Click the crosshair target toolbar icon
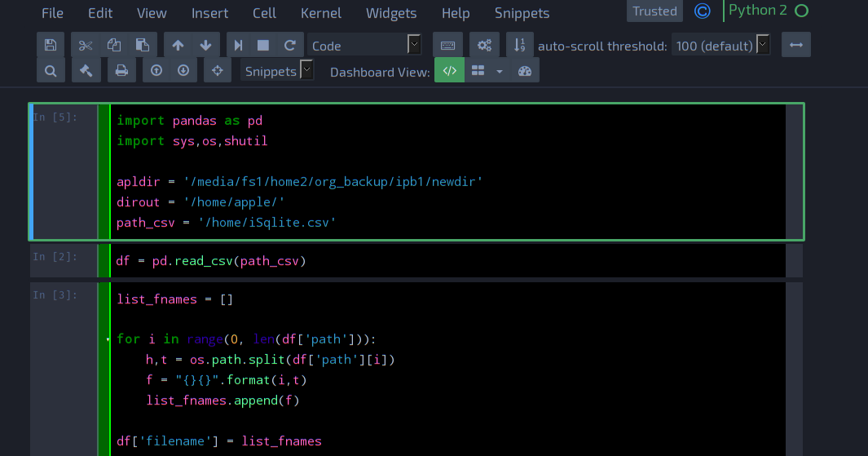 click(218, 71)
